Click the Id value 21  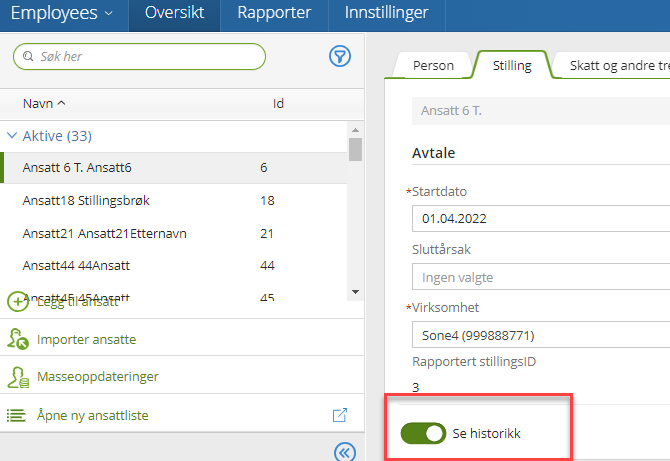pos(267,233)
